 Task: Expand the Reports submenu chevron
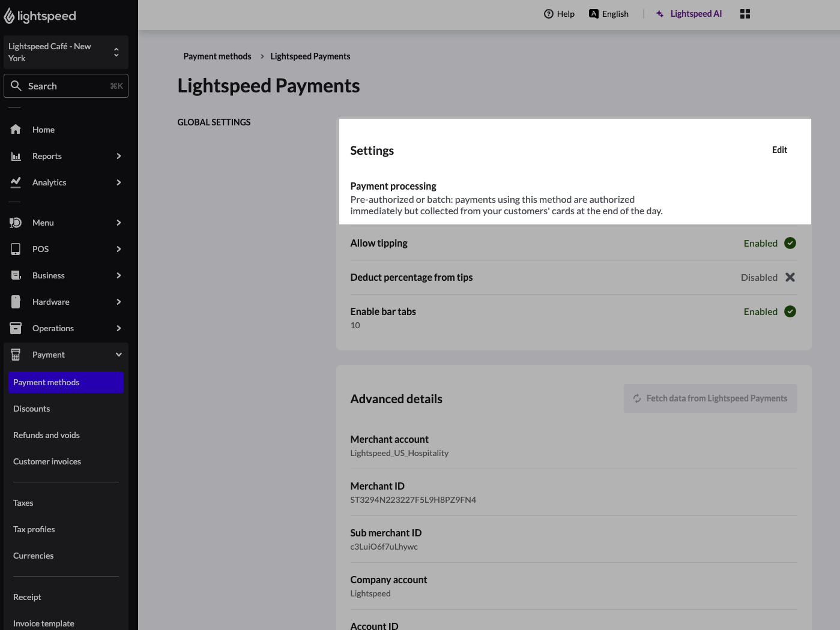click(119, 156)
